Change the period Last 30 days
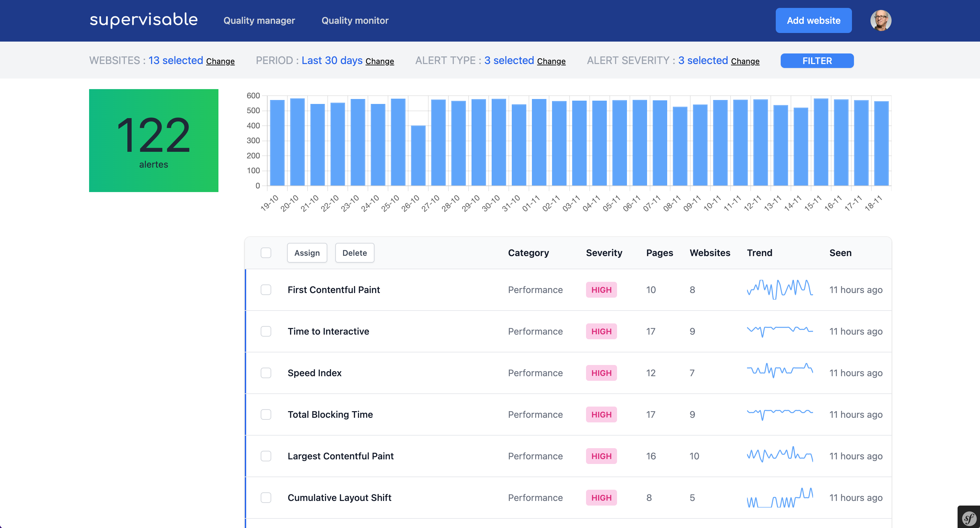This screenshot has height=528, width=980. 379,61
